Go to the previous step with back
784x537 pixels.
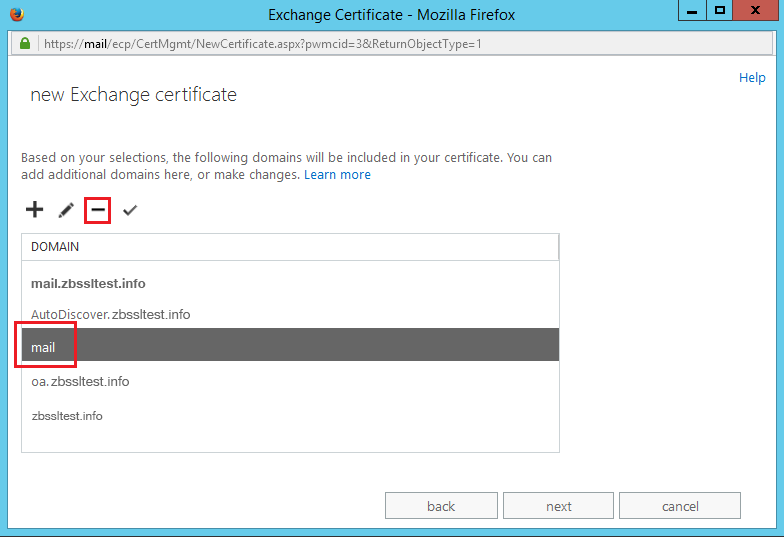point(441,506)
